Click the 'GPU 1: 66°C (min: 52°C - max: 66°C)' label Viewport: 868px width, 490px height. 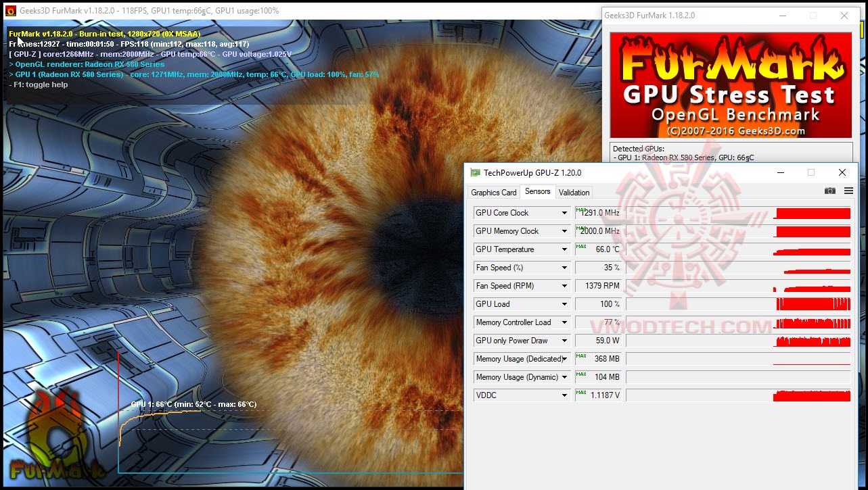[x=193, y=404]
